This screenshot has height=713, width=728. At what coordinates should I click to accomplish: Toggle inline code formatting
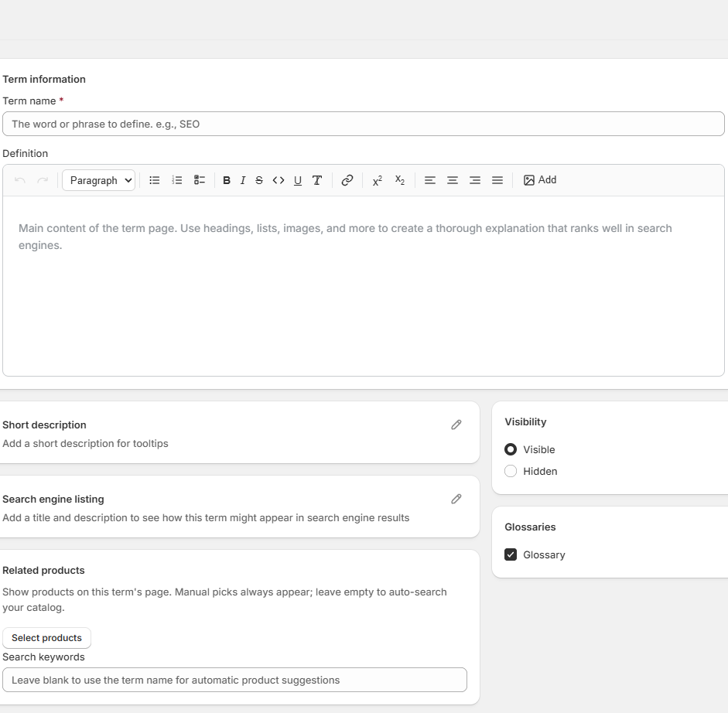pyautogui.click(x=279, y=180)
